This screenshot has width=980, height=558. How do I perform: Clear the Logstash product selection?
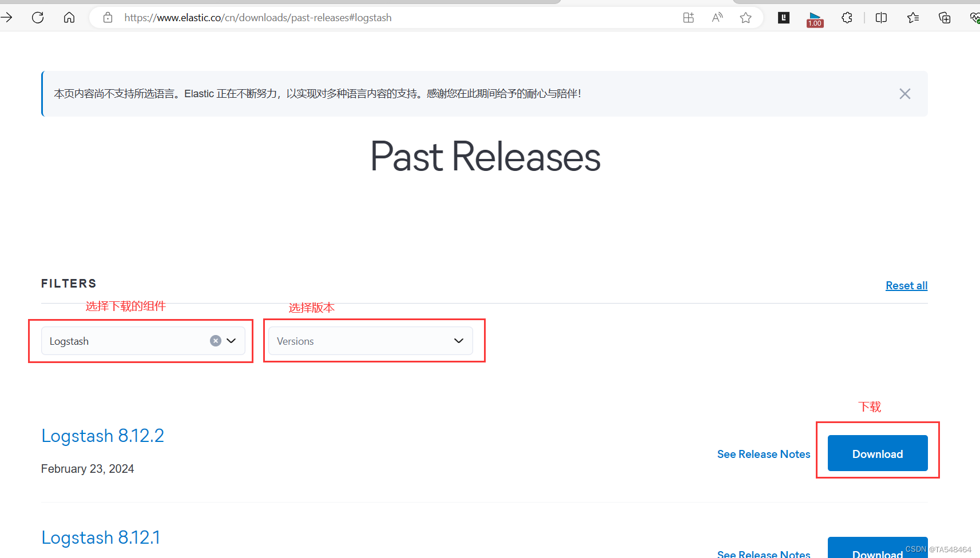point(216,341)
